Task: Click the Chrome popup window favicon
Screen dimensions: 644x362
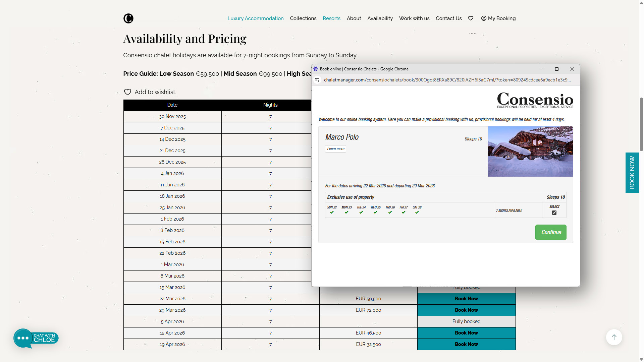Action: [316, 69]
